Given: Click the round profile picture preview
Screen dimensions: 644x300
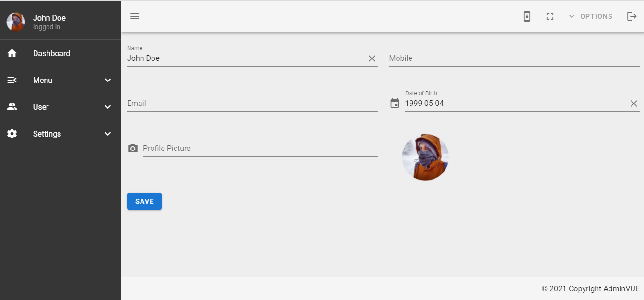Looking at the screenshot, I should (425, 157).
